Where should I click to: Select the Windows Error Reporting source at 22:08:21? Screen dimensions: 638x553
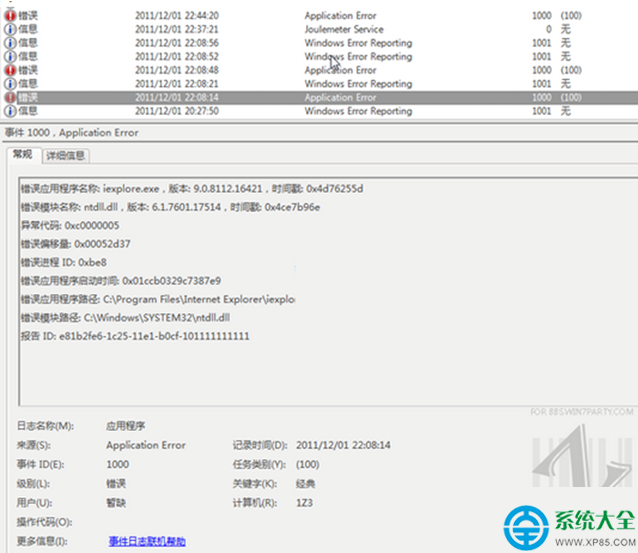[x=358, y=84]
